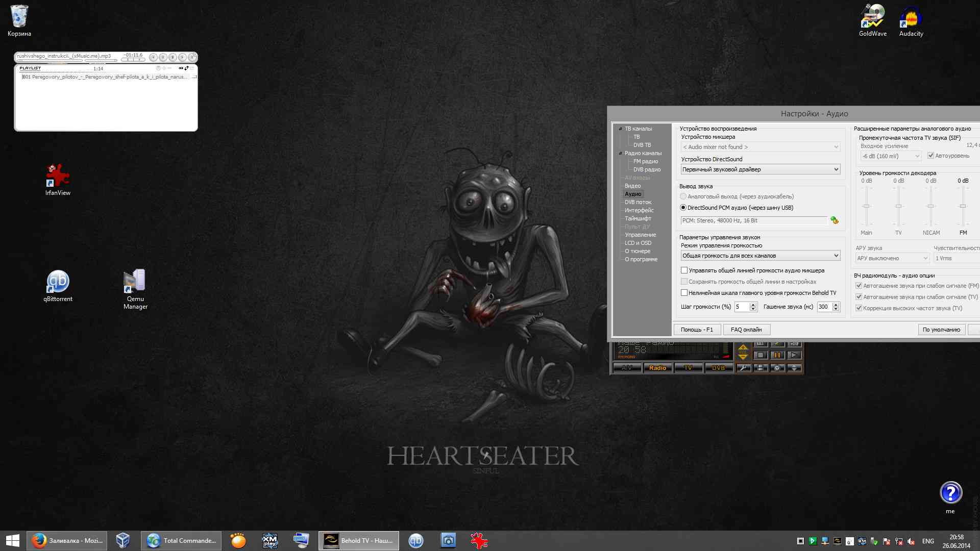This screenshot has height=551, width=980.
Task: Click the camera screenshot taskbar icon
Action: pos(448,540)
